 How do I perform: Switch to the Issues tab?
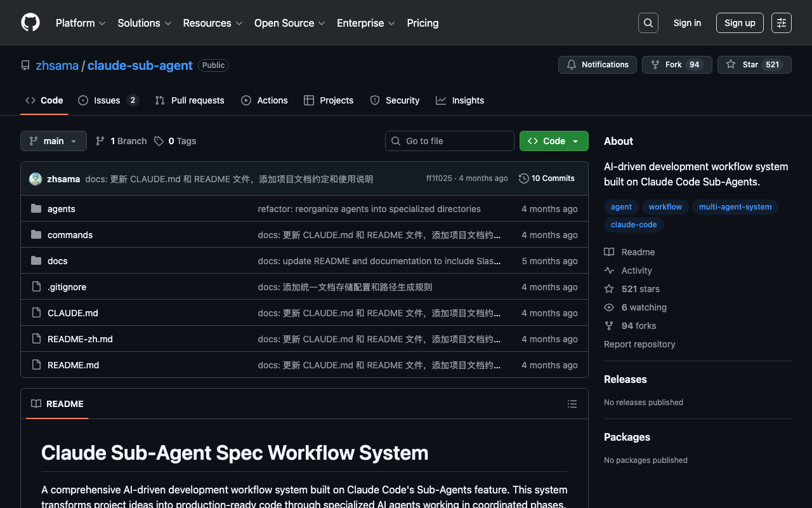[x=107, y=100]
